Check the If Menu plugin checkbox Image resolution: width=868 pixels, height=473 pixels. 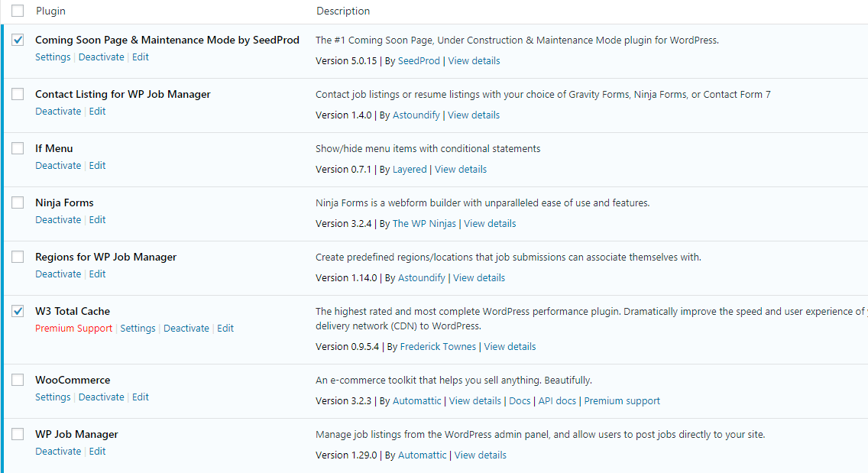pyautogui.click(x=18, y=148)
